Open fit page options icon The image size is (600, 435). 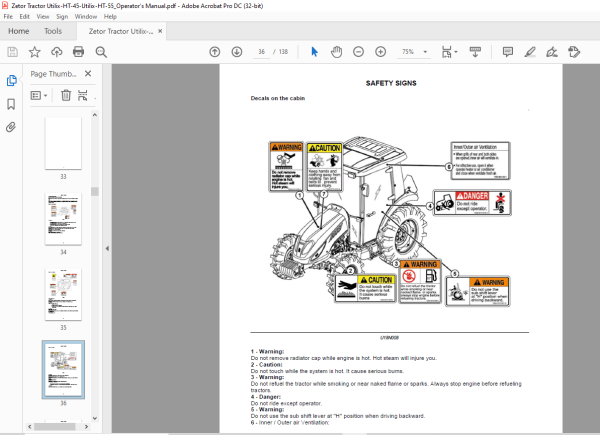[x=447, y=52]
